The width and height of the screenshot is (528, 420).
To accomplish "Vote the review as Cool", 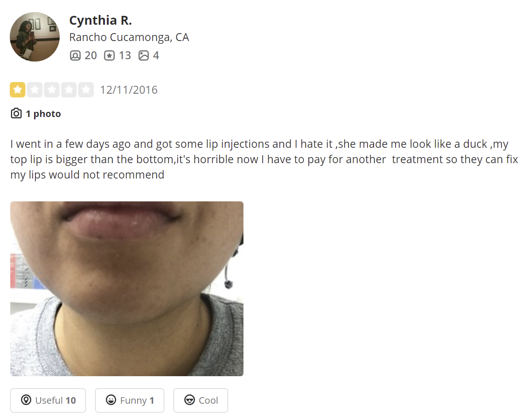I will tap(201, 400).
